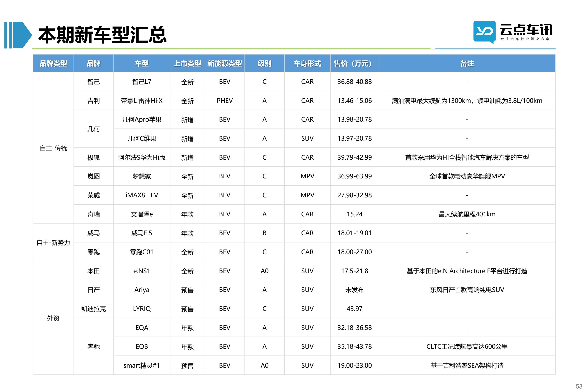Click the page title 本期新车型汇总

click(102, 35)
